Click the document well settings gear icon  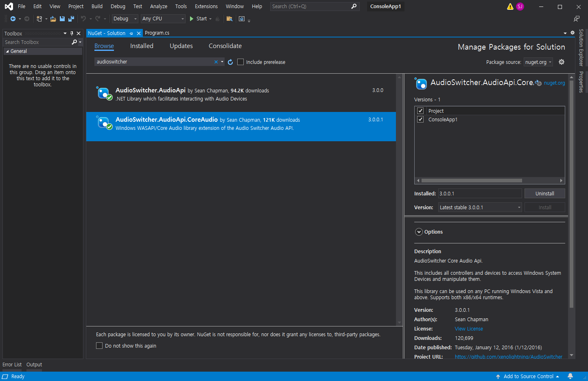[x=573, y=33]
